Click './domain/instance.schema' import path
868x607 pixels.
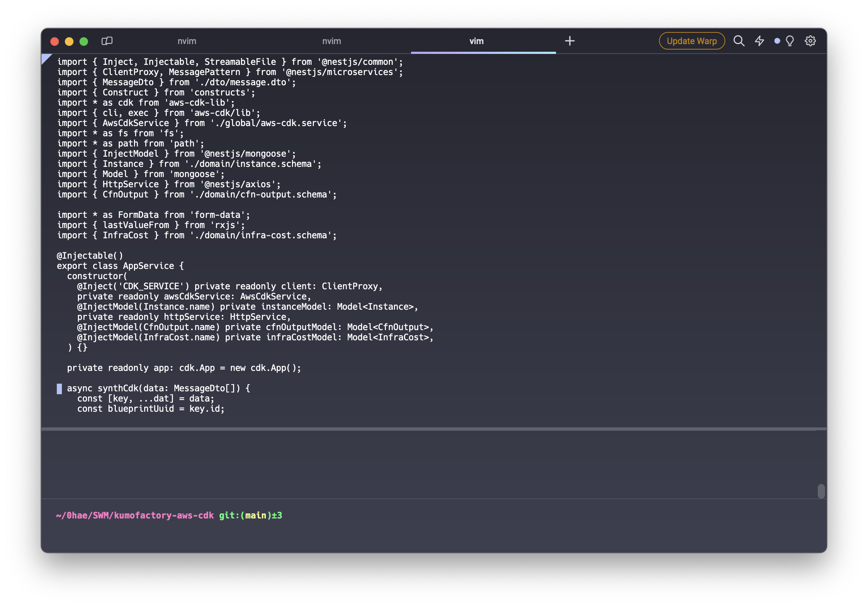click(x=250, y=164)
